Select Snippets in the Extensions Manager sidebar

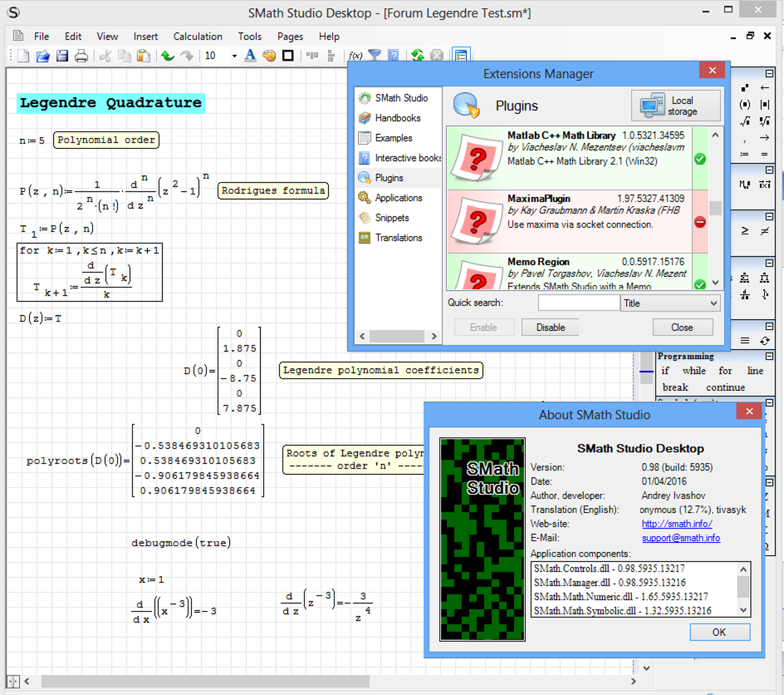click(392, 217)
